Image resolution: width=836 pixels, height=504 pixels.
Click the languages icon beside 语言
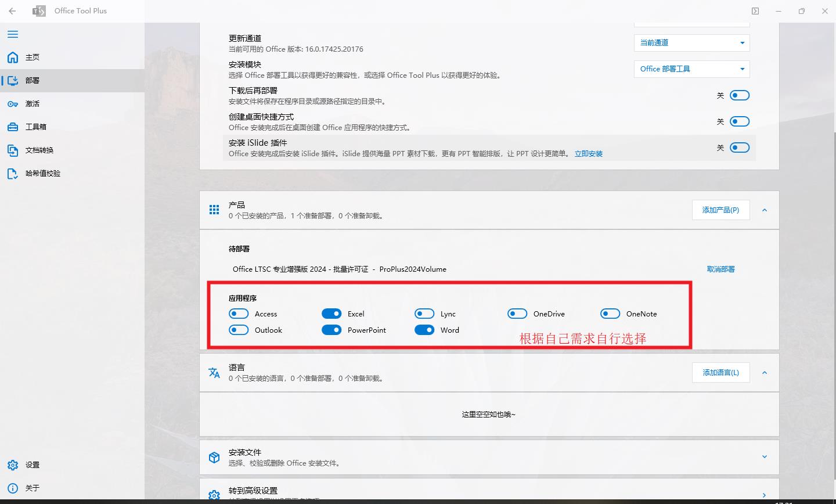point(214,372)
